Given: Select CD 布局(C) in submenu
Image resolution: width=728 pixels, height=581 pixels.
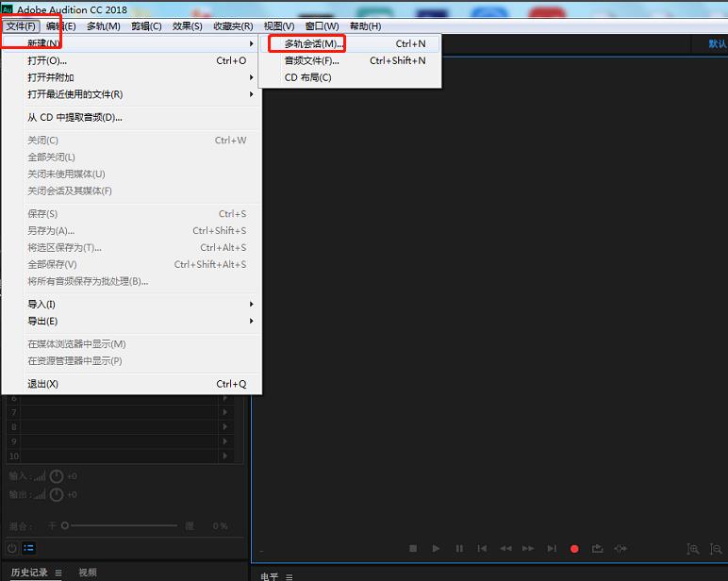Looking at the screenshot, I should (x=350, y=77).
